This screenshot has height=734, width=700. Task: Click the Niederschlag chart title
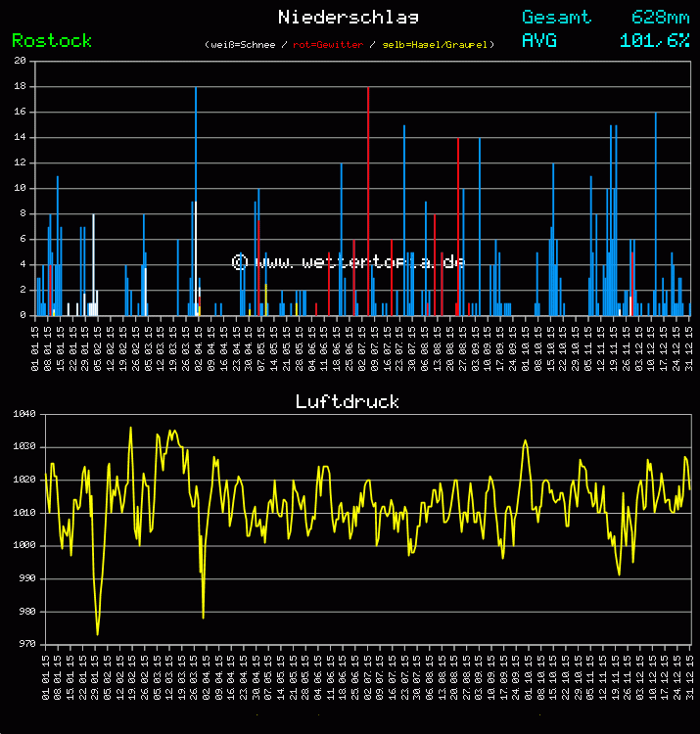[349, 17]
